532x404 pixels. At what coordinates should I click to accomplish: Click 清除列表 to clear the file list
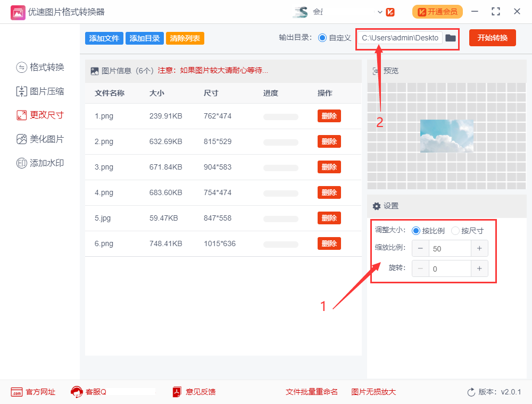coord(185,38)
